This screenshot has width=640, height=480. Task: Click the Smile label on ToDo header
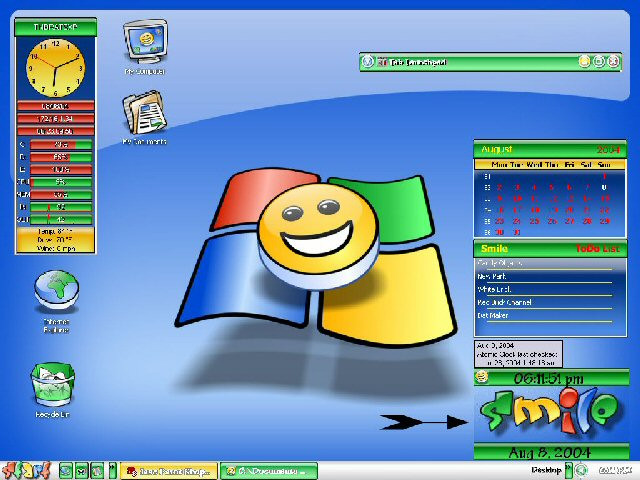click(494, 249)
